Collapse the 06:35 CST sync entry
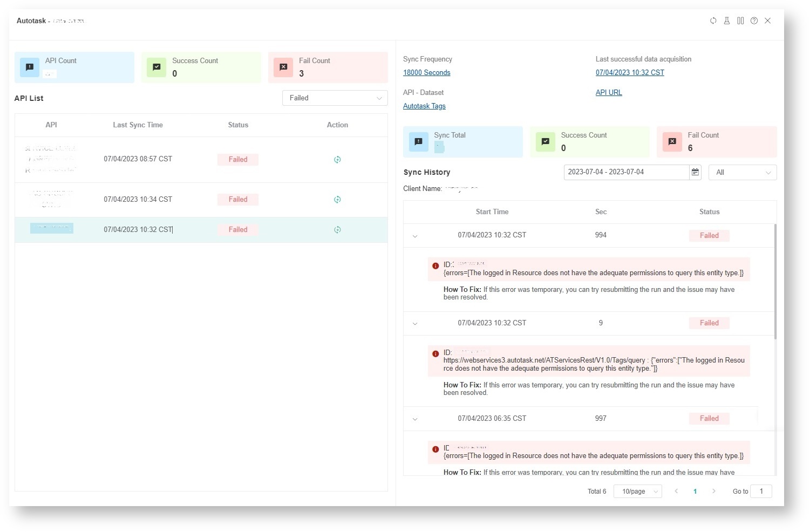Image resolution: width=810 pixels, height=532 pixels. [x=415, y=419]
